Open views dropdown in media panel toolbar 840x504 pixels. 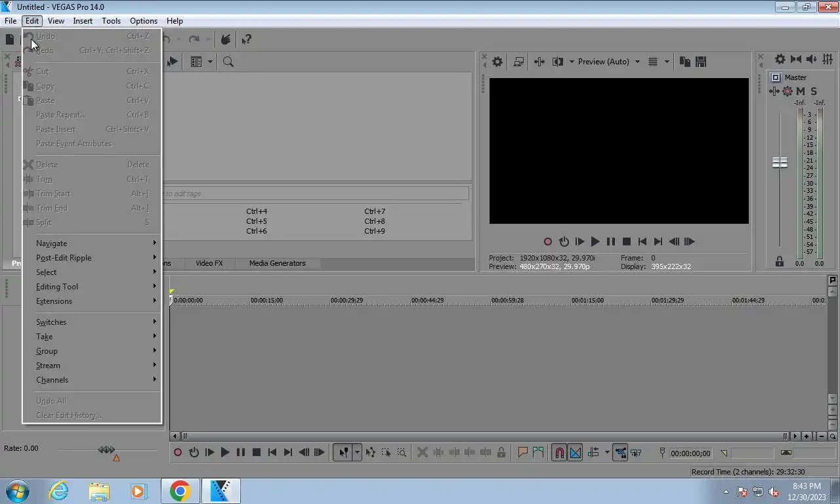[x=210, y=62]
